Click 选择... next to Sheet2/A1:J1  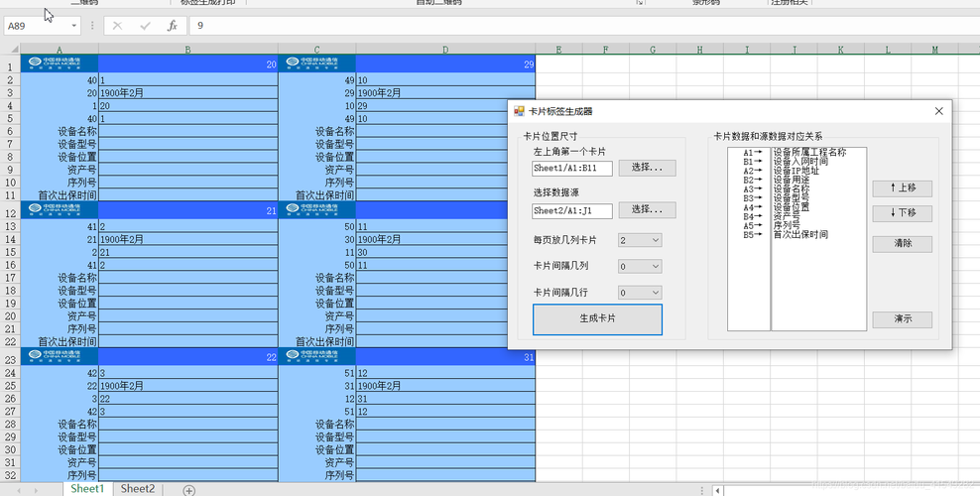pyautogui.click(x=647, y=210)
